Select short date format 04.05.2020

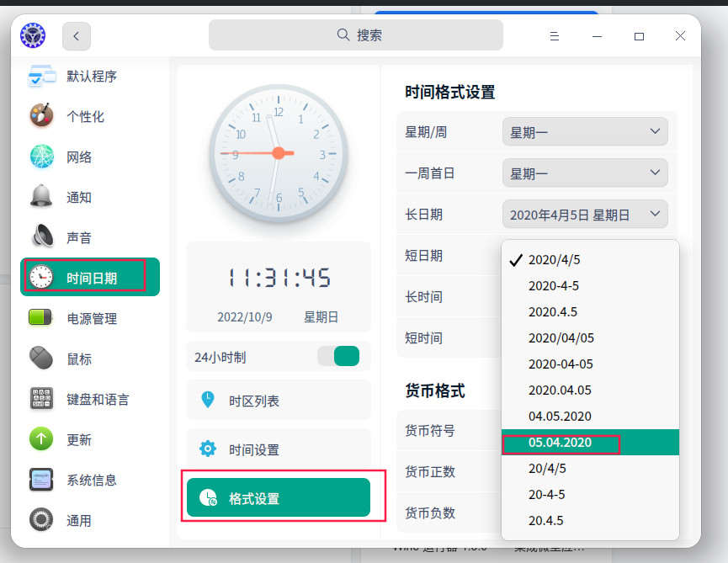coord(590,416)
